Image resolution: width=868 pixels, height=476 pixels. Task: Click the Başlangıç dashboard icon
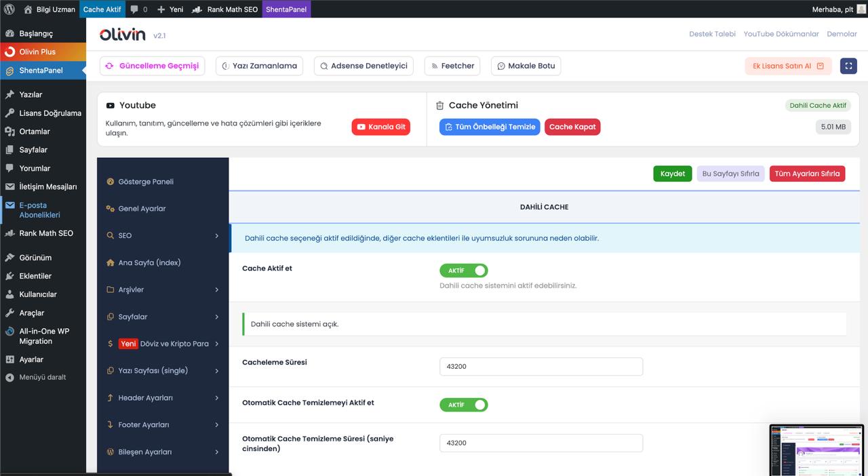pos(9,33)
